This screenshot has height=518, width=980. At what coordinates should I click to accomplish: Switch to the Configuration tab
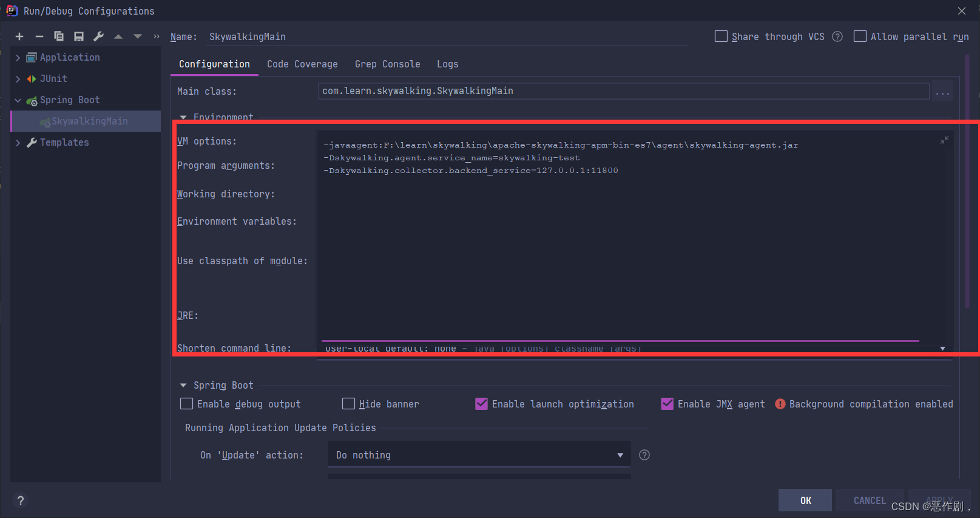click(214, 64)
